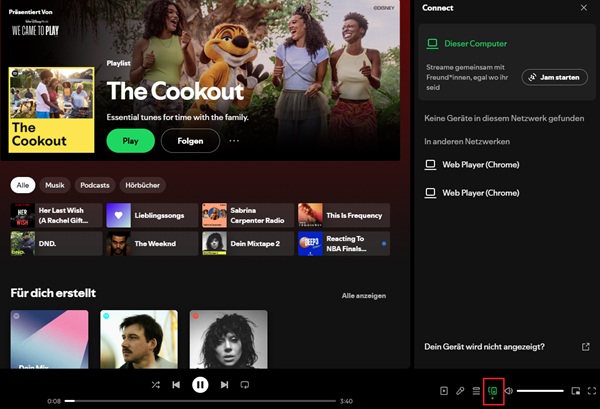Toggle shuffle playback
This screenshot has height=409, width=600.
click(x=155, y=385)
